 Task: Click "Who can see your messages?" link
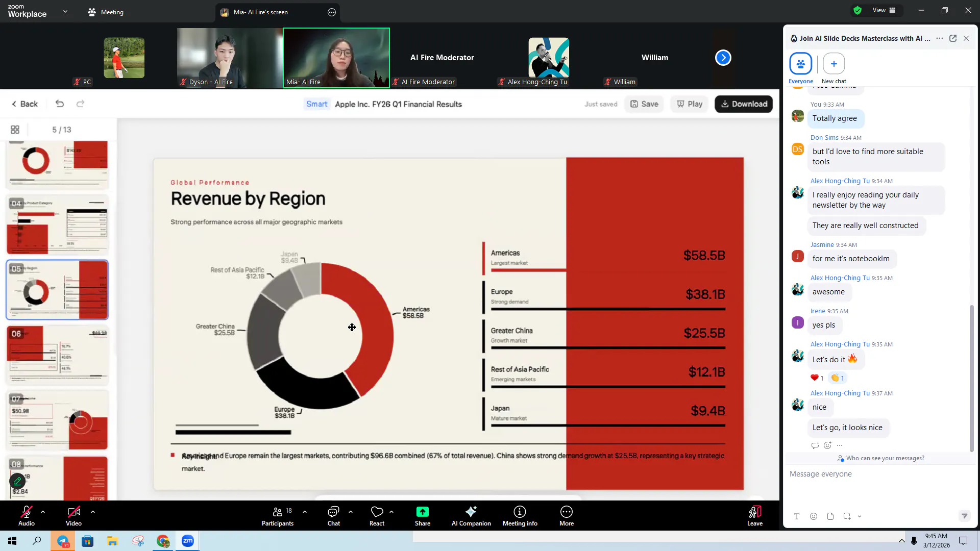pyautogui.click(x=885, y=458)
